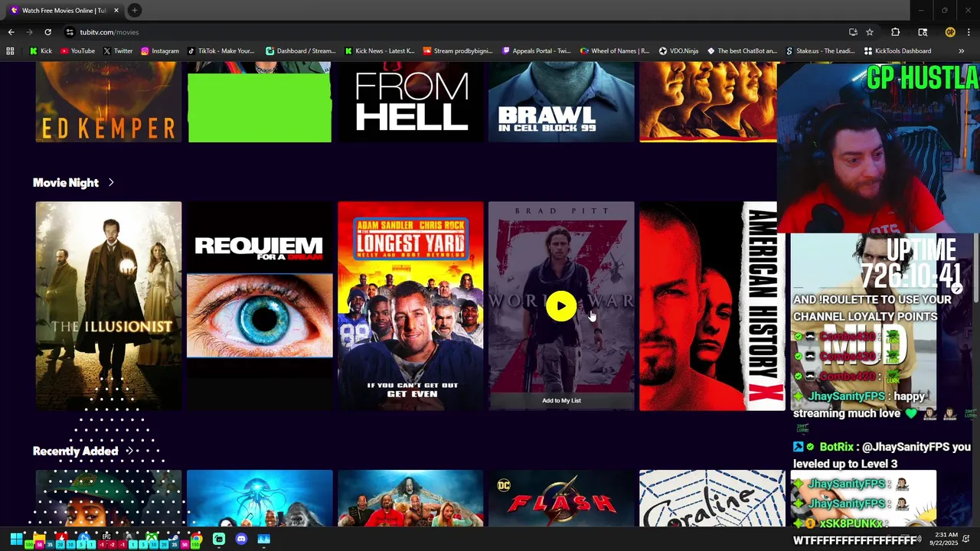This screenshot has width=980, height=551.
Task: Open the Kick bookmark
Action: click(x=41, y=51)
